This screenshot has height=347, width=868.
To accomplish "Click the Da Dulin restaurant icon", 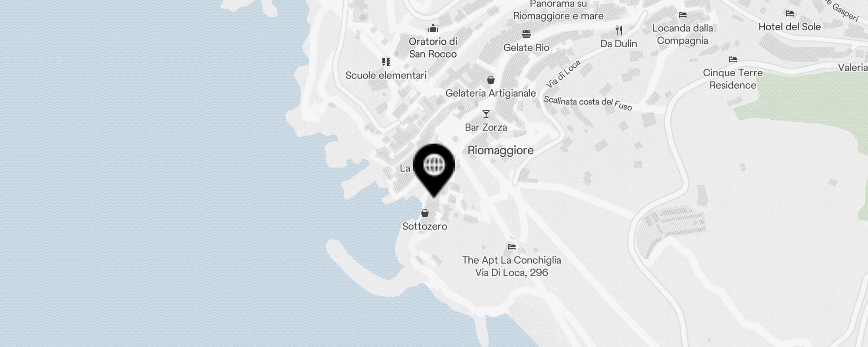I will pyautogui.click(x=619, y=30).
